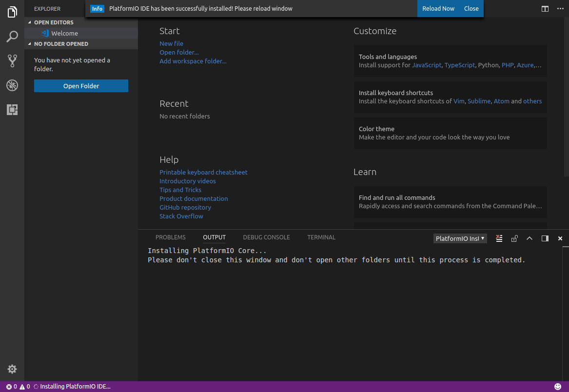Open the Debug view in activity bar

point(12,85)
